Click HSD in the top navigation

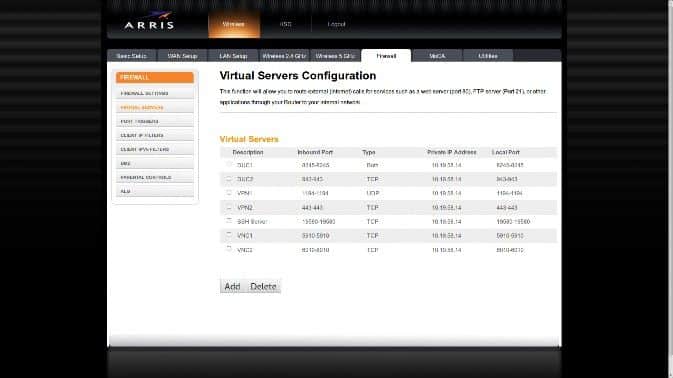[x=285, y=24]
